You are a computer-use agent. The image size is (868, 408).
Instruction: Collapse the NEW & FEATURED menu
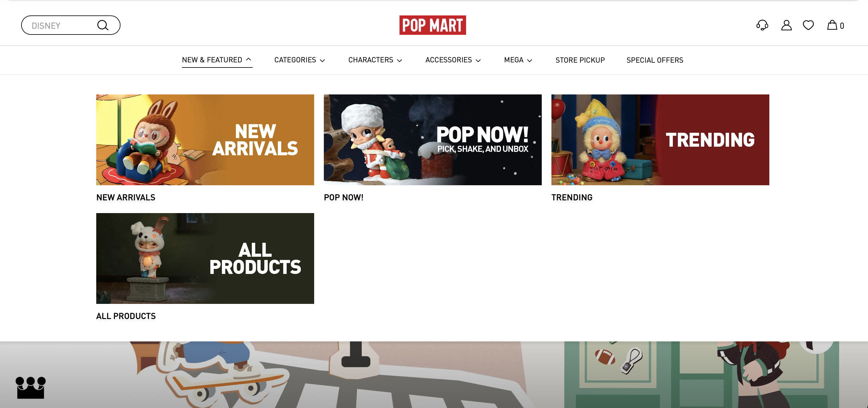click(x=217, y=60)
